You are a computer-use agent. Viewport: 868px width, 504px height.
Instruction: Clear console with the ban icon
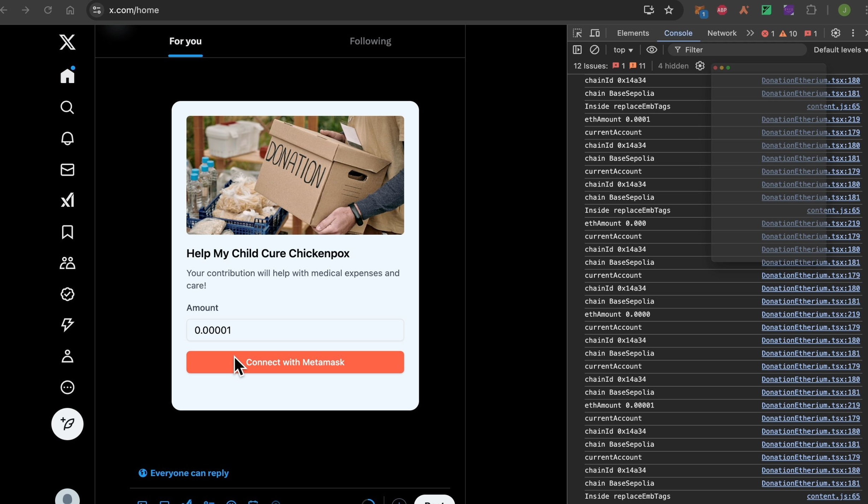tap(594, 50)
